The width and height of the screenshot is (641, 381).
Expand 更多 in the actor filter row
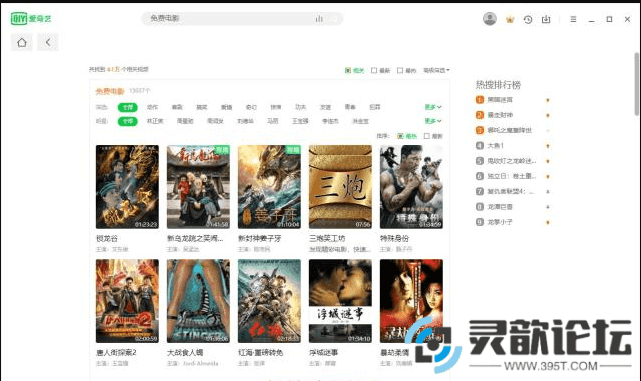pyautogui.click(x=433, y=121)
